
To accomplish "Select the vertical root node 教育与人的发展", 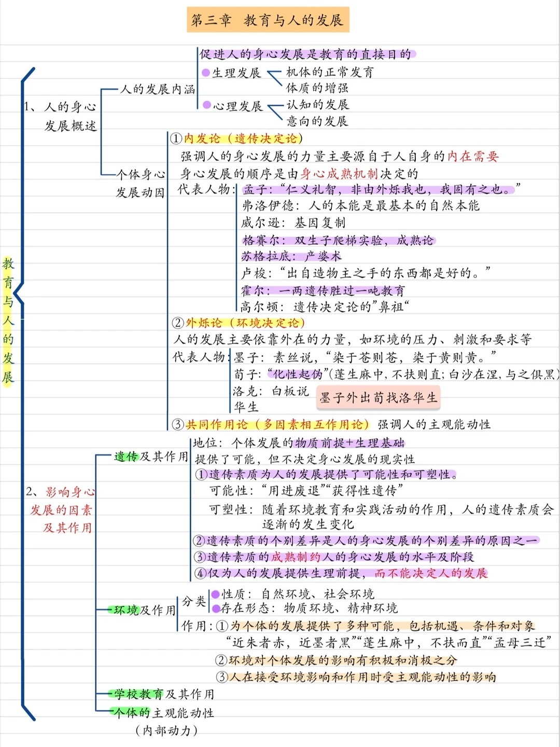I will (8, 320).
